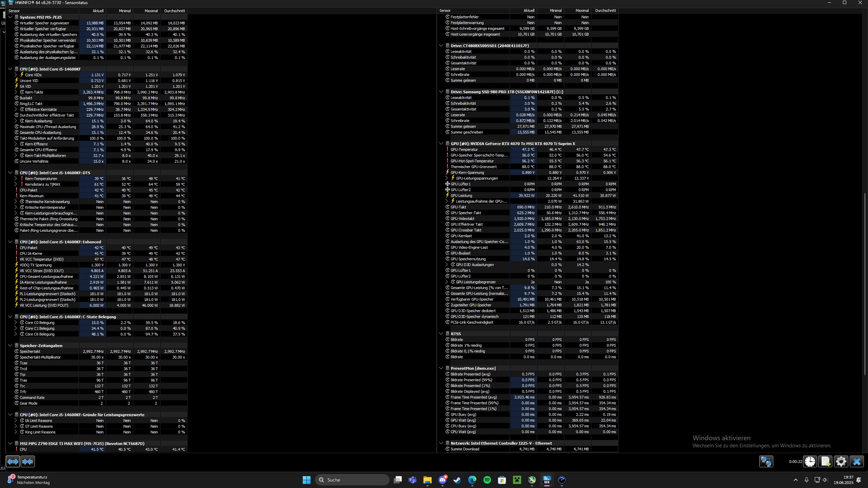Open Spotify from the taskbar

(487, 480)
